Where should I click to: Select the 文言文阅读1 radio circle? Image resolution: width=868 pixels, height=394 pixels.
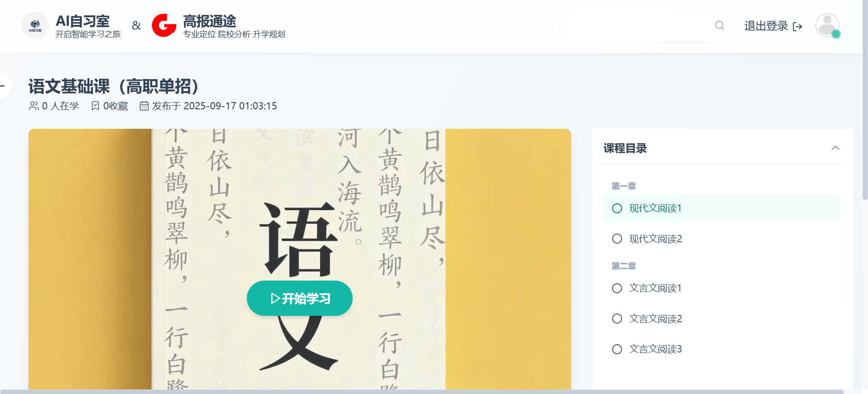point(617,288)
